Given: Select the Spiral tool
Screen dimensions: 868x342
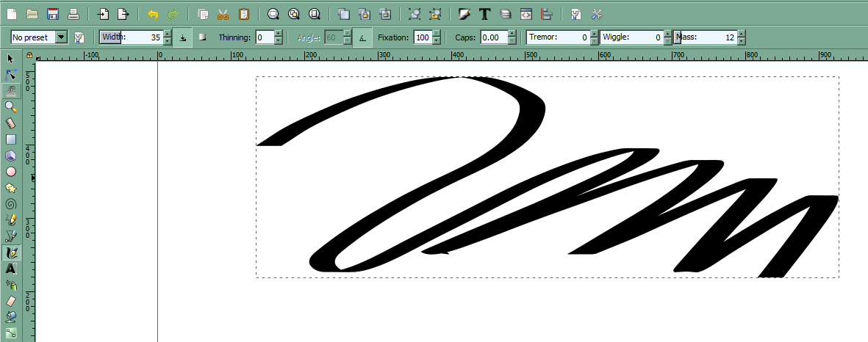Looking at the screenshot, I should 11,204.
